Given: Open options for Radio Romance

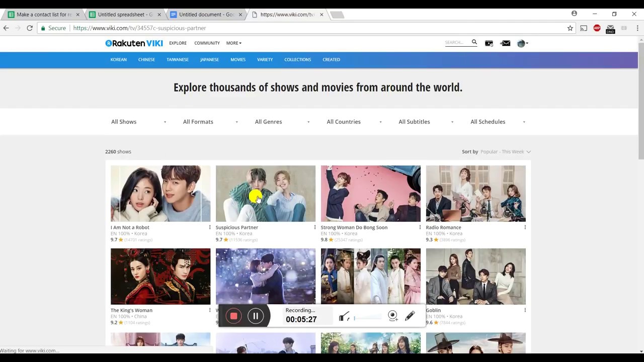Looking at the screenshot, I should [525, 227].
